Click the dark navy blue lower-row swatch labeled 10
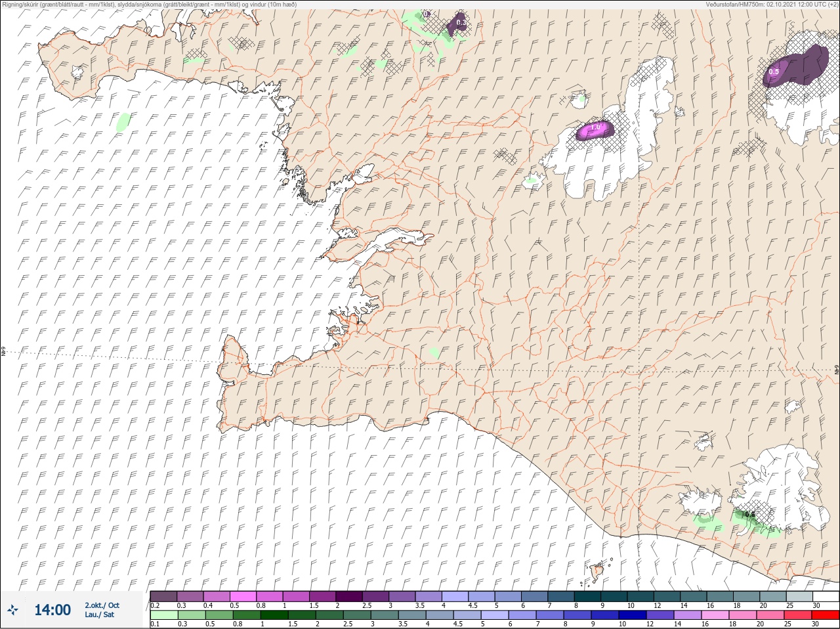The width and height of the screenshot is (840, 629). [633, 615]
